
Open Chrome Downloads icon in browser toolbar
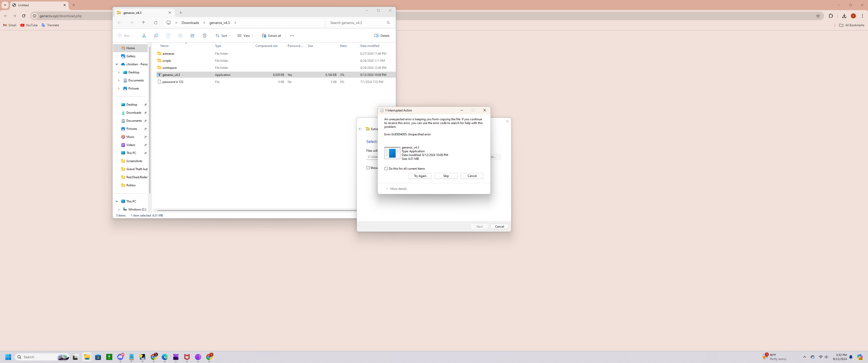(844, 16)
